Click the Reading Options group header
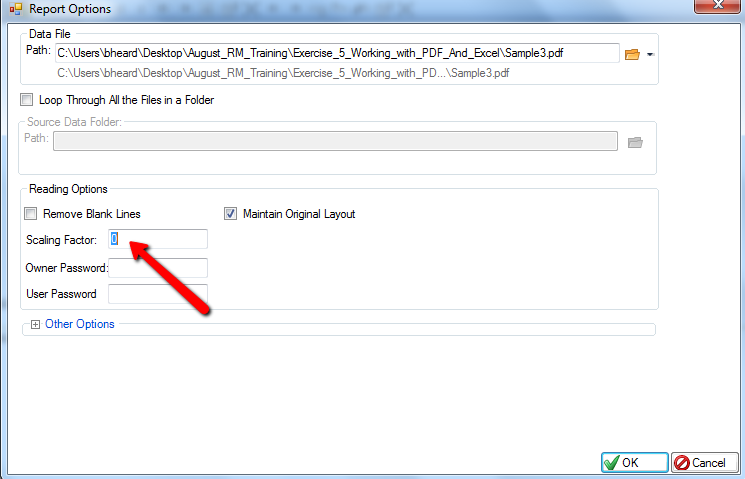Viewport: 745px width, 479px height. click(x=68, y=189)
